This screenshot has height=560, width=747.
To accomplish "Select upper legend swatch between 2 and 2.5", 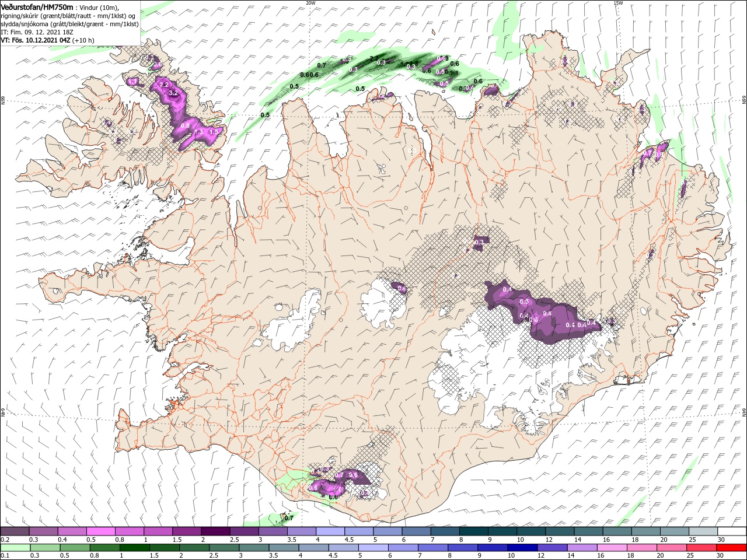I will tap(215, 531).
